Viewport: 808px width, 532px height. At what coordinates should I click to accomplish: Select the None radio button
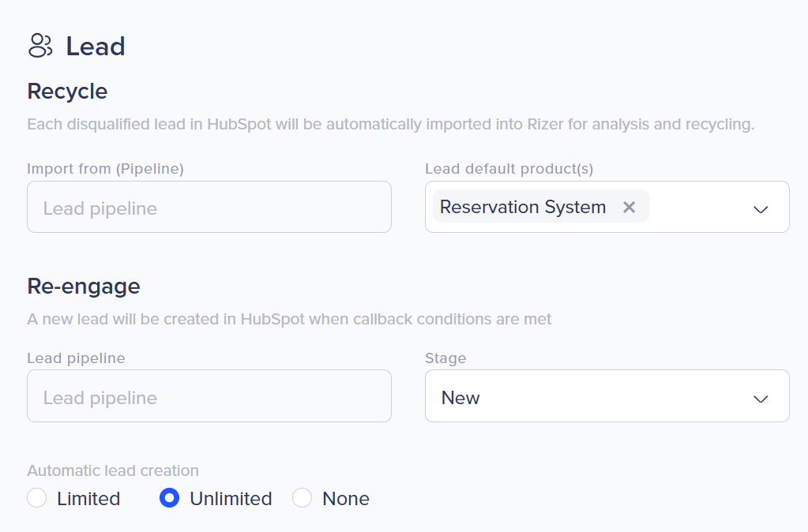303,498
